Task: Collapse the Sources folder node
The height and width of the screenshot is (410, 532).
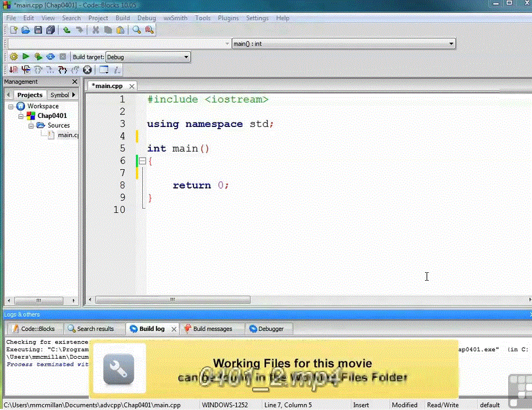Action: pyautogui.click(x=31, y=126)
